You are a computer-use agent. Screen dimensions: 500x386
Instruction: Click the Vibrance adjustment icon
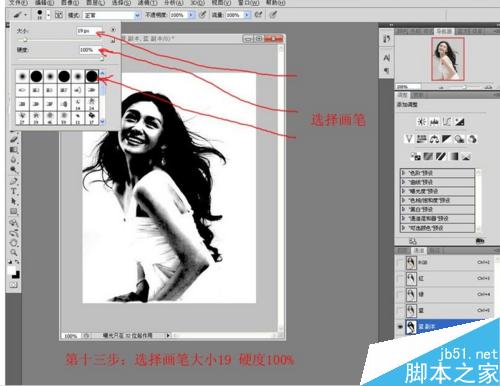(x=409, y=139)
